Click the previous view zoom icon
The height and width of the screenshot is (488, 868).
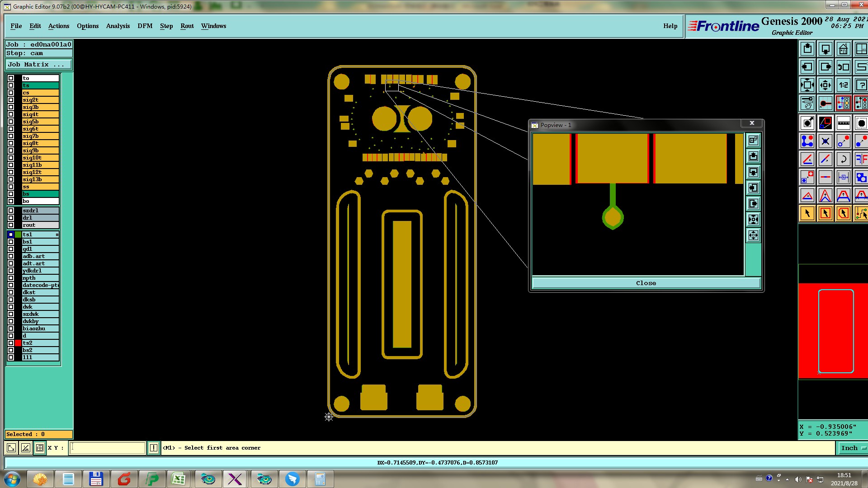click(x=843, y=67)
